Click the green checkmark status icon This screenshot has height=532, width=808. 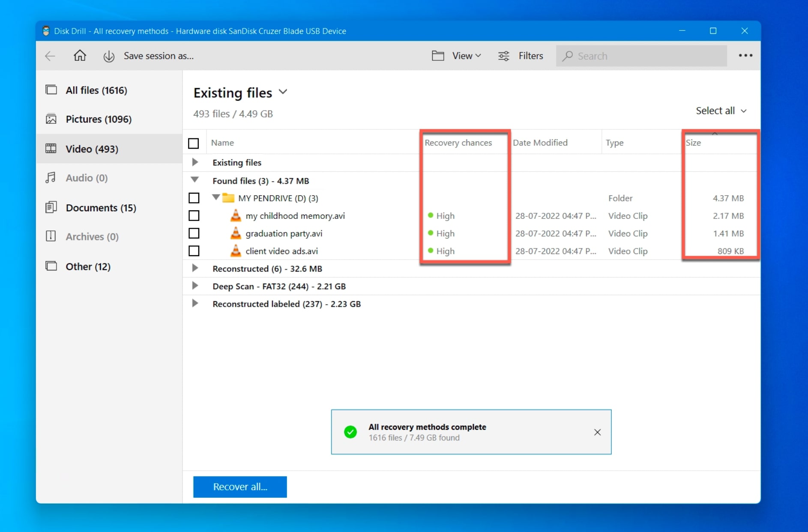[x=350, y=432]
